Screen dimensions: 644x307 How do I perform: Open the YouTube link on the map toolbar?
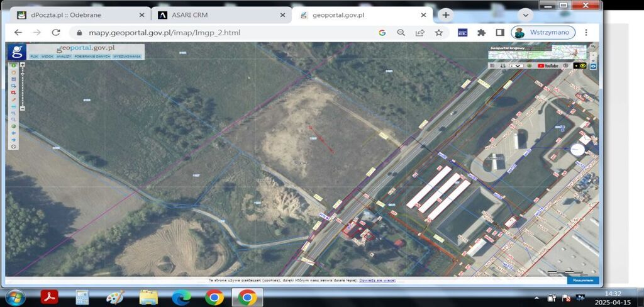pos(548,65)
